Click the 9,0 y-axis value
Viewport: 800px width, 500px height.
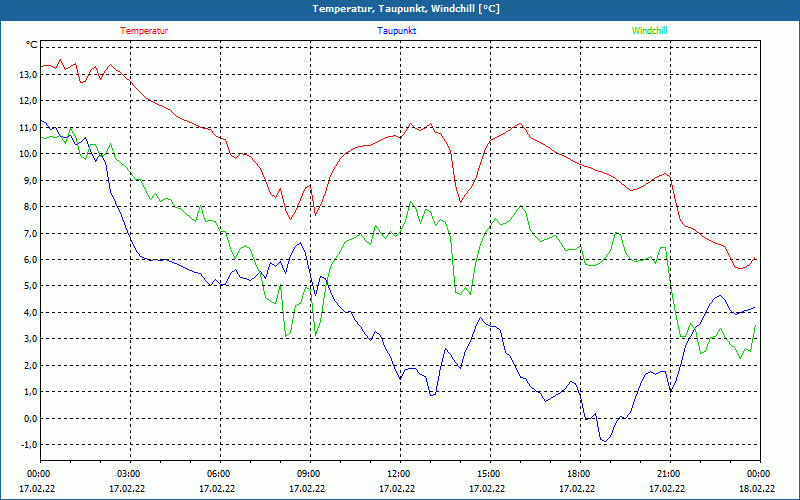tap(31, 180)
